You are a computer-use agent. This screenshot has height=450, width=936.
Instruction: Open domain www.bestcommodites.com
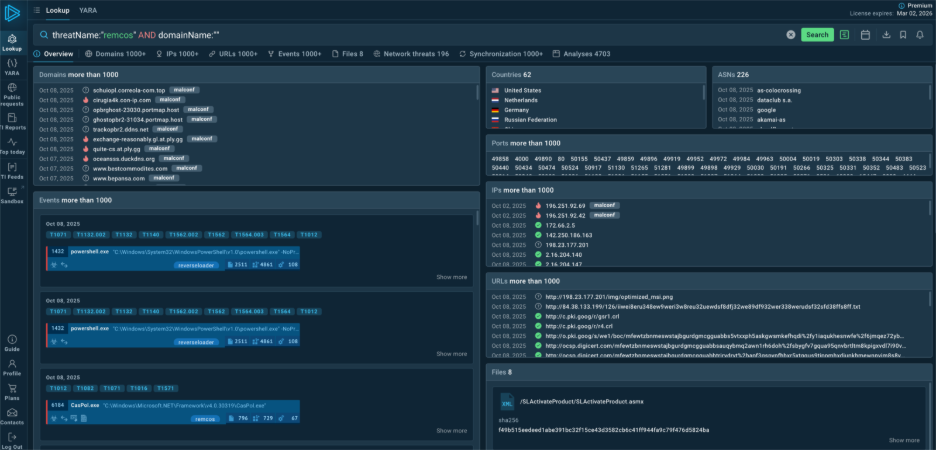click(129, 168)
